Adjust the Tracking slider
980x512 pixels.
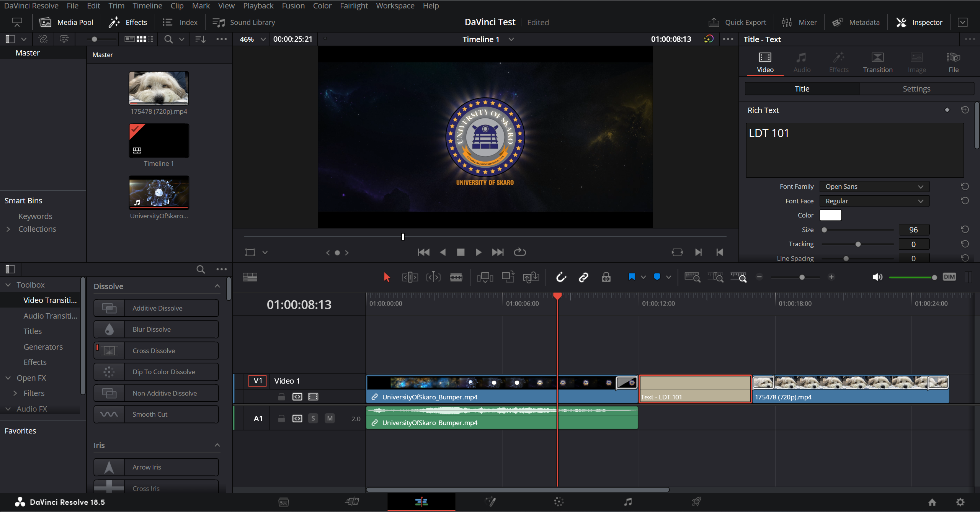(857, 244)
